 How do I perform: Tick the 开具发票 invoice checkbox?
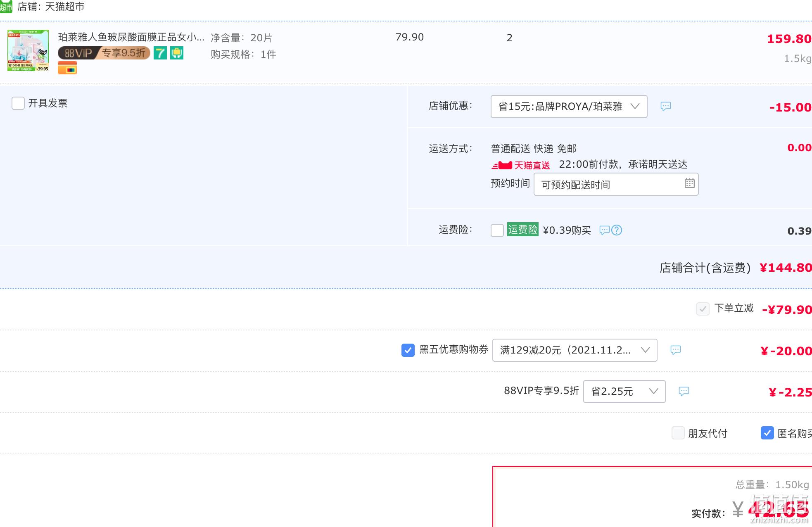[18, 103]
